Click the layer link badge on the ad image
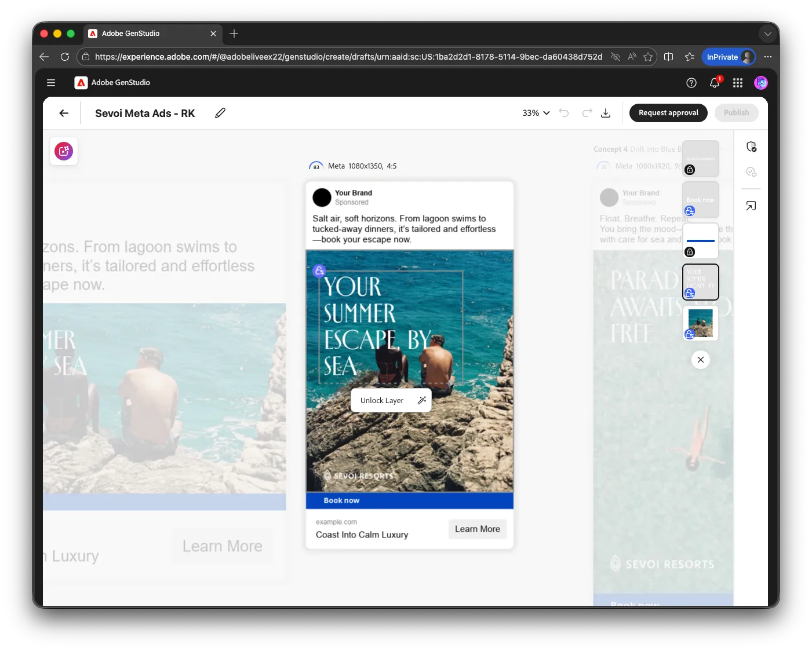812x651 pixels. (x=319, y=270)
